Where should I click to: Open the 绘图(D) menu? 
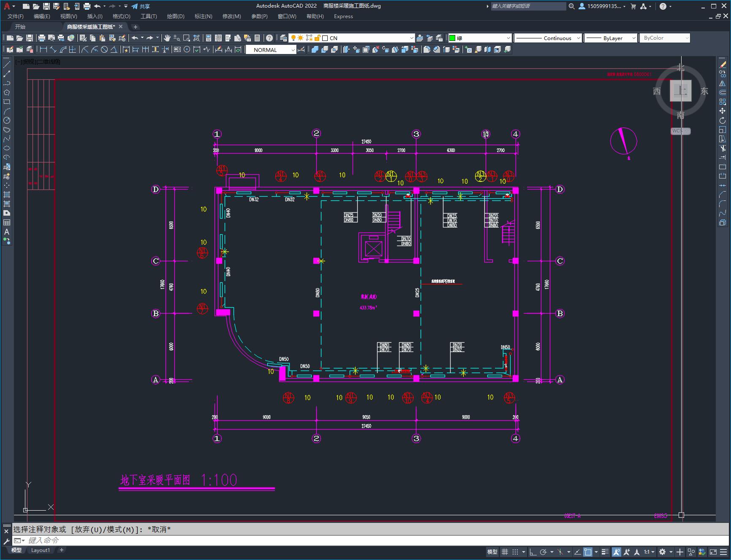click(176, 16)
